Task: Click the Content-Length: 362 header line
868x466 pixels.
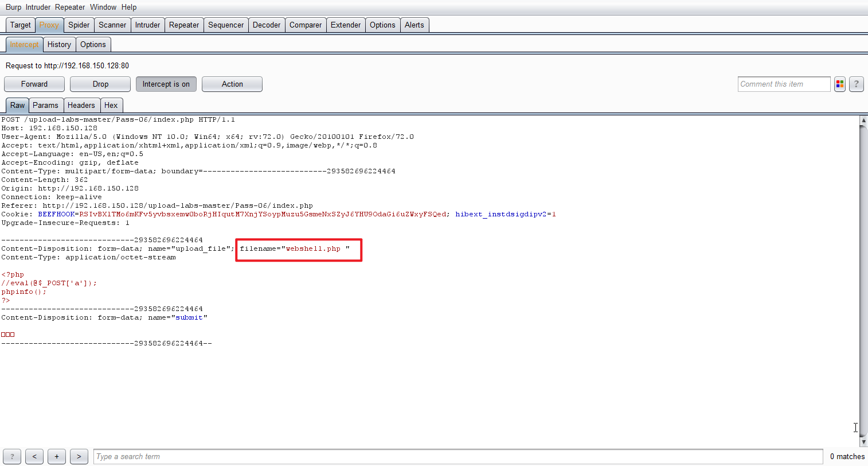Action: pos(45,180)
